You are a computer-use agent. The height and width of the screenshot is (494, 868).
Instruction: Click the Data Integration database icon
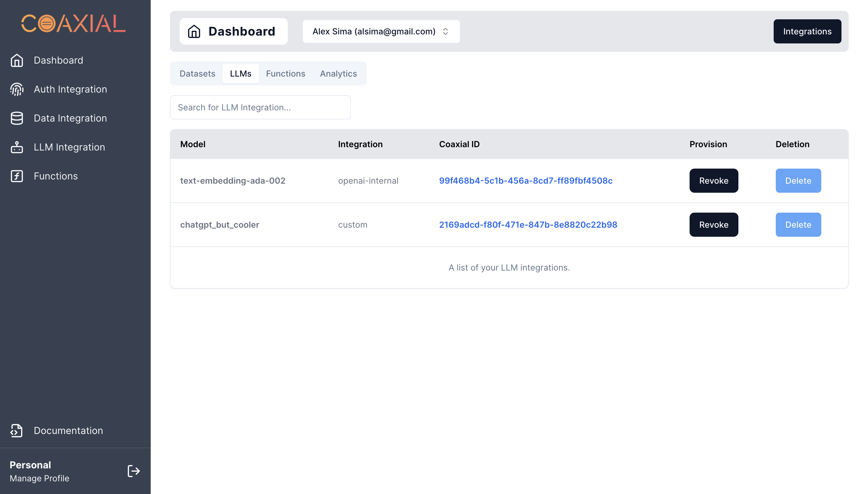tap(17, 118)
